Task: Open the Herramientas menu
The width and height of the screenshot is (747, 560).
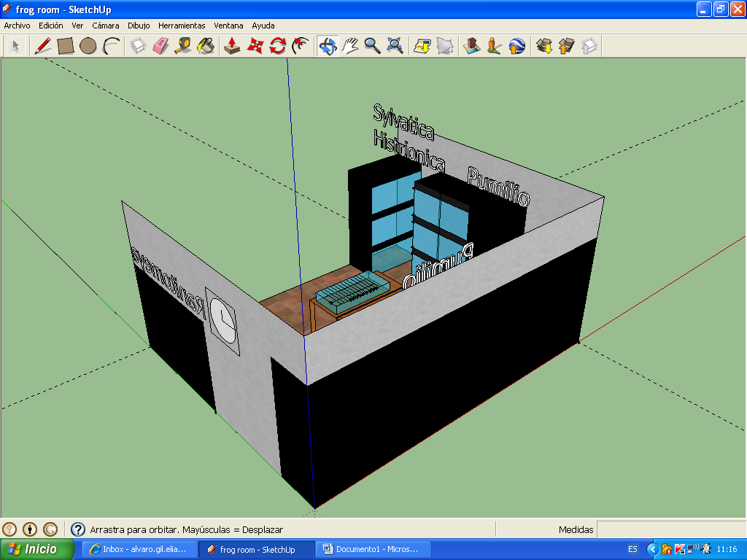Action: pyautogui.click(x=182, y=26)
